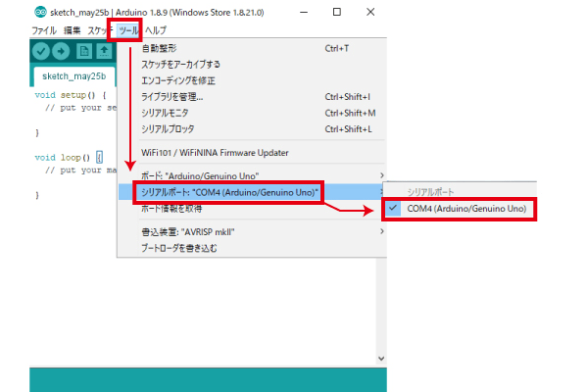This screenshot has width=588, height=392.
Task: Open ライブラリを管理...
Action: [252, 97]
